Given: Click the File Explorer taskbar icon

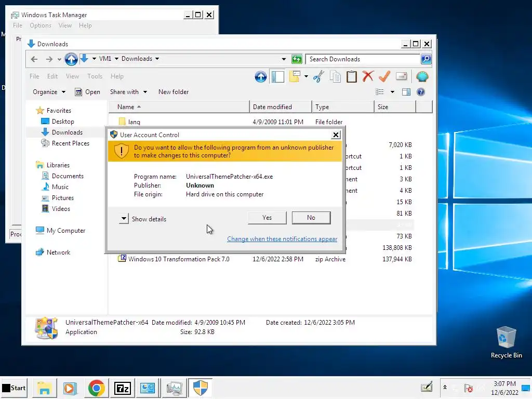Looking at the screenshot, I should [45, 388].
